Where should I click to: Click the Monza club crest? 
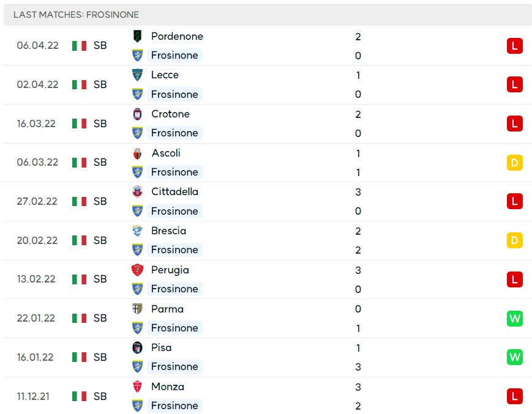tap(137, 386)
